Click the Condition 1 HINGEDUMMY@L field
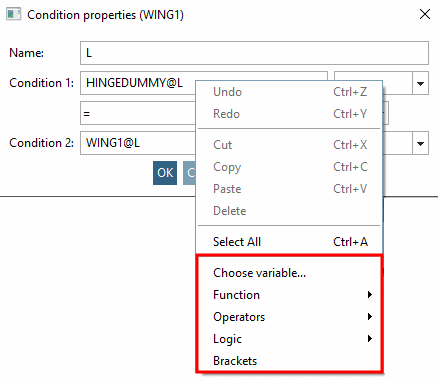 point(138,83)
